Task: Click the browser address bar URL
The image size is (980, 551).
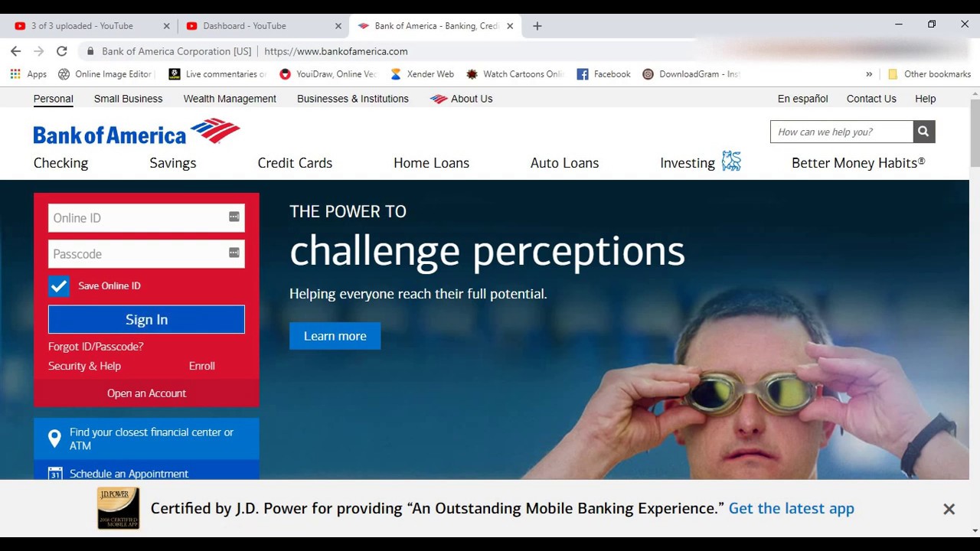Action: coord(336,51)
